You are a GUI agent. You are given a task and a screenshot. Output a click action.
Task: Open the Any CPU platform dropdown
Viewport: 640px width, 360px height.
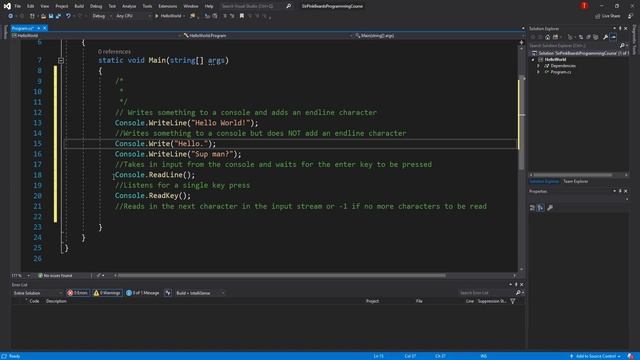pos(133,16)
